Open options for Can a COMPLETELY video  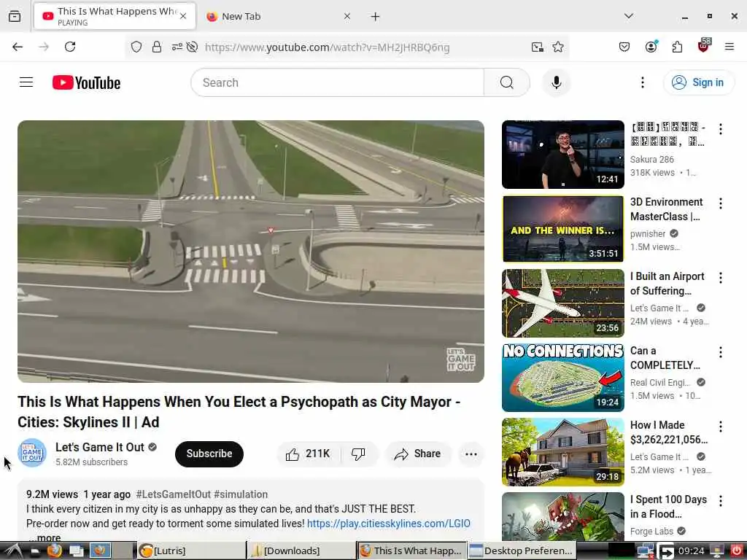720,352
